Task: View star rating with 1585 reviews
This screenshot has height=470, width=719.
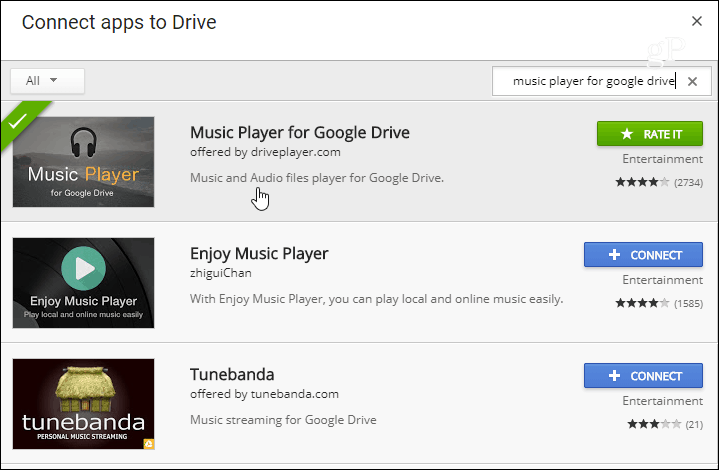Action: 659,303
